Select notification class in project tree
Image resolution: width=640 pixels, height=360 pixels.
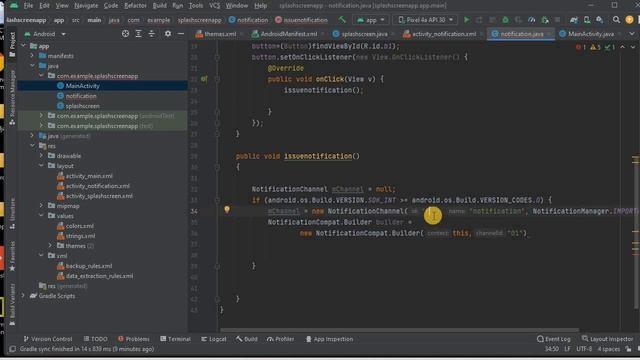[81, 96]
